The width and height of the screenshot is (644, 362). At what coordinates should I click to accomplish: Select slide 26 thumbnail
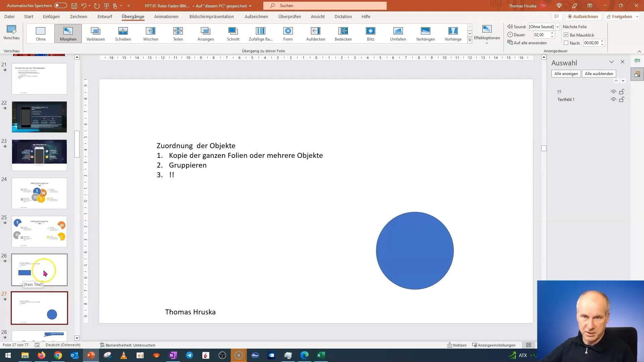click(x=39, y=270)
